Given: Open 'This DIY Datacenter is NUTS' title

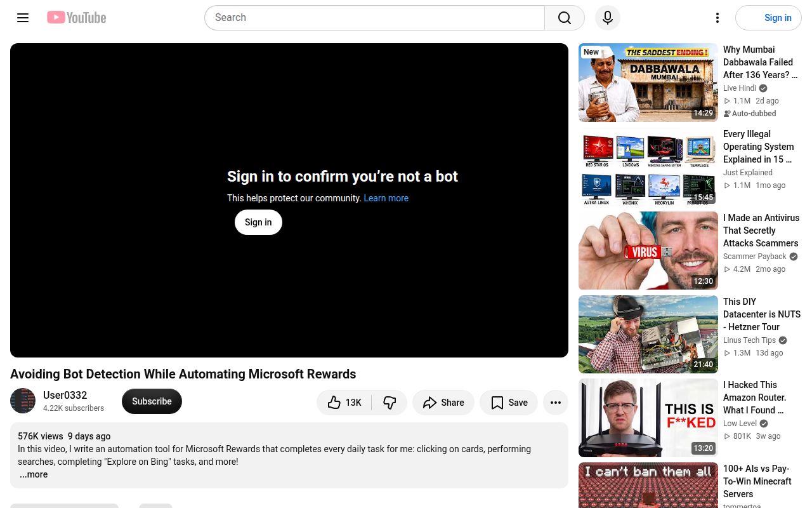Looking at the screenshot, I should point(762,314).
